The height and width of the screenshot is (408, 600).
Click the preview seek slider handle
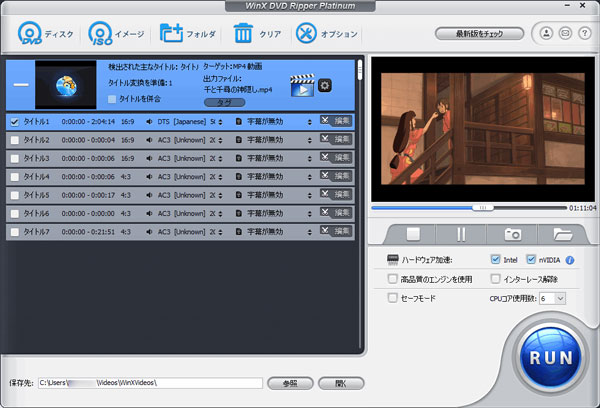click(x=483, y=207)
